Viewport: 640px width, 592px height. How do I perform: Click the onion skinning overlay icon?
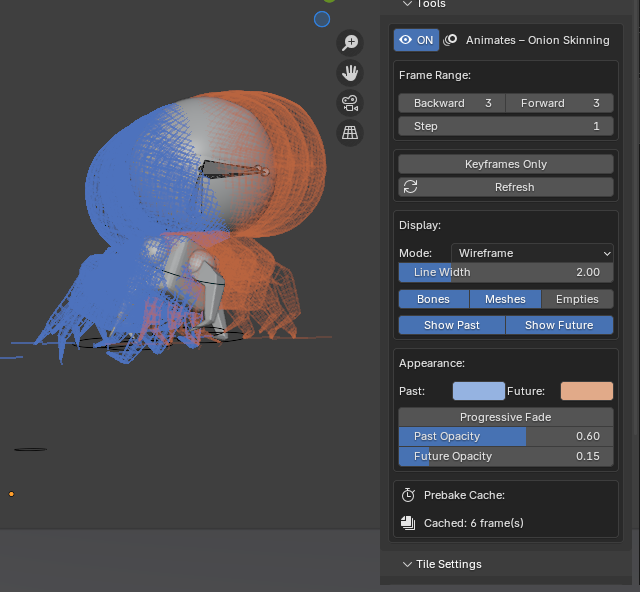[451, 40]
